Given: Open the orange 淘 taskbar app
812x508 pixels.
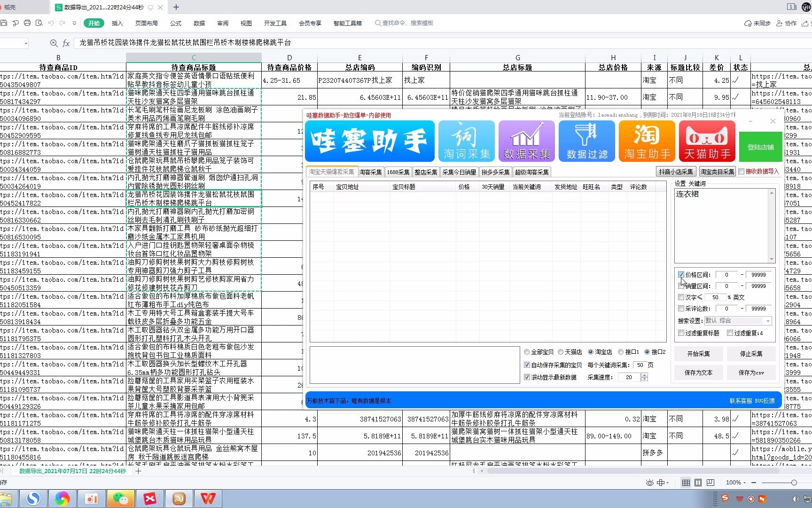Looking at the screenshot, I should [x=179, y=499].
